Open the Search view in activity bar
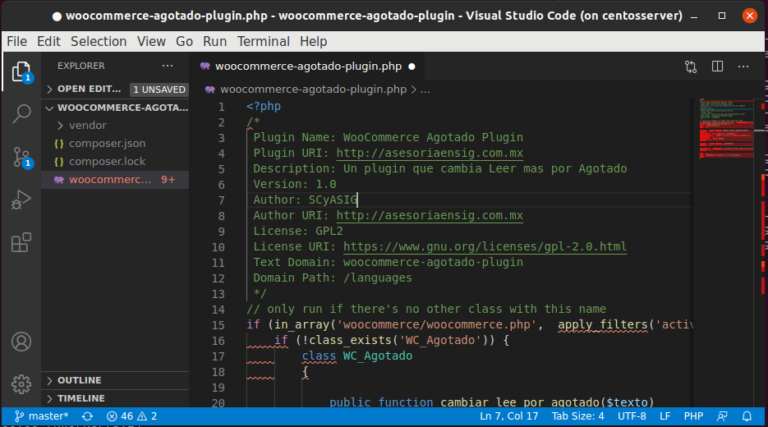 click(21, 114)
